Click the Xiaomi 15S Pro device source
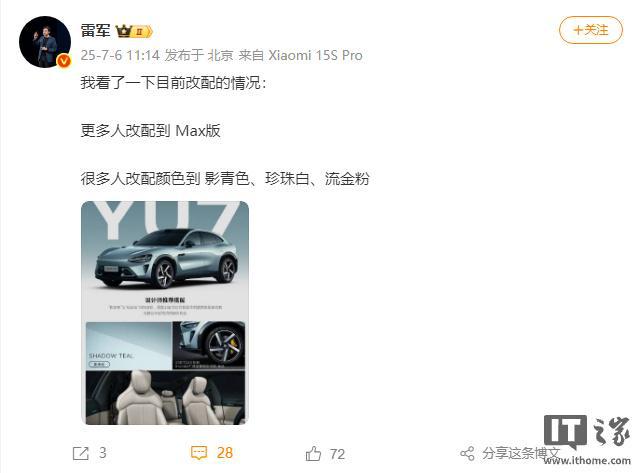This screenshot has height=473, width=641. point(315,55)
